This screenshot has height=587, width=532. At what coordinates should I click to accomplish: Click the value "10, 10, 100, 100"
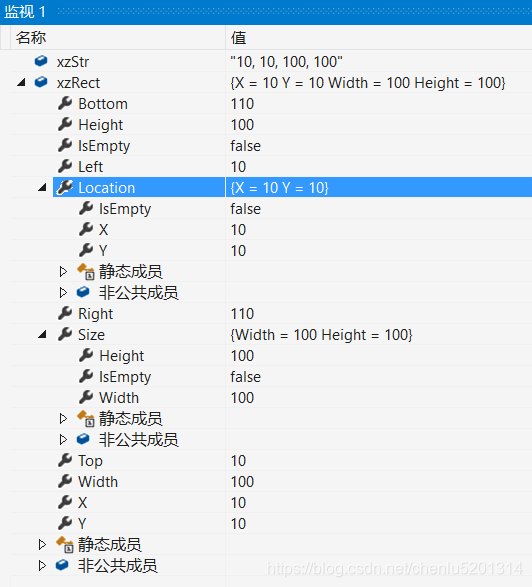click(x=286, y=62)
